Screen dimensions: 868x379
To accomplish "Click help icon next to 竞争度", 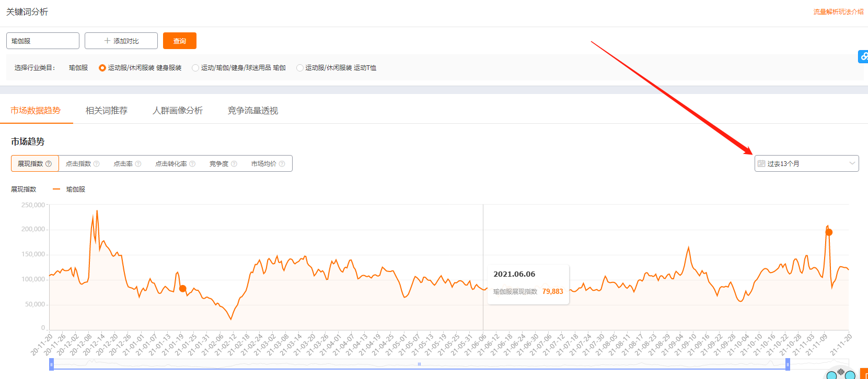I will coord(234,164).
